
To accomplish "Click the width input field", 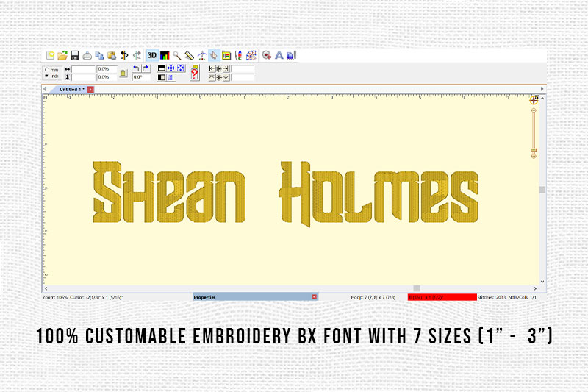I will click(x=83, y=69).
